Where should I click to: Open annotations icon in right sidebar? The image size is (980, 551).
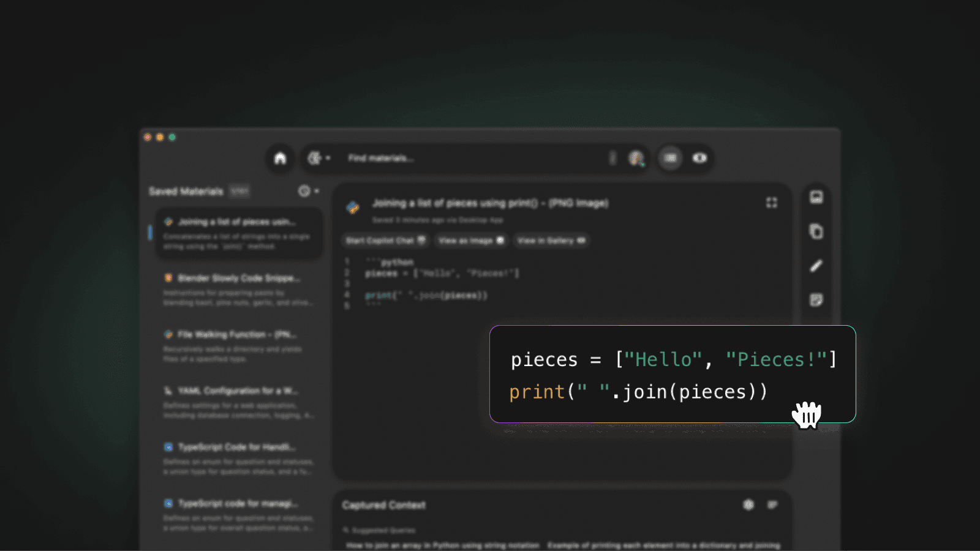click(x=816, y=300)
